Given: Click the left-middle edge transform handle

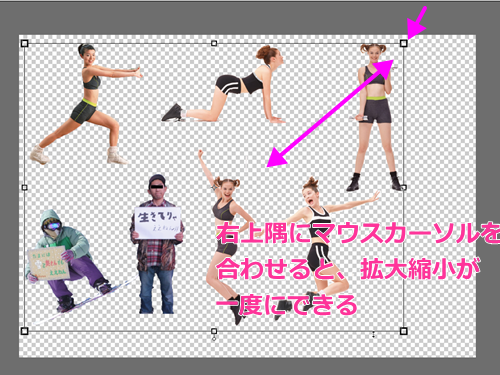Looking at the screenshot, I should (x=24, y=188).
